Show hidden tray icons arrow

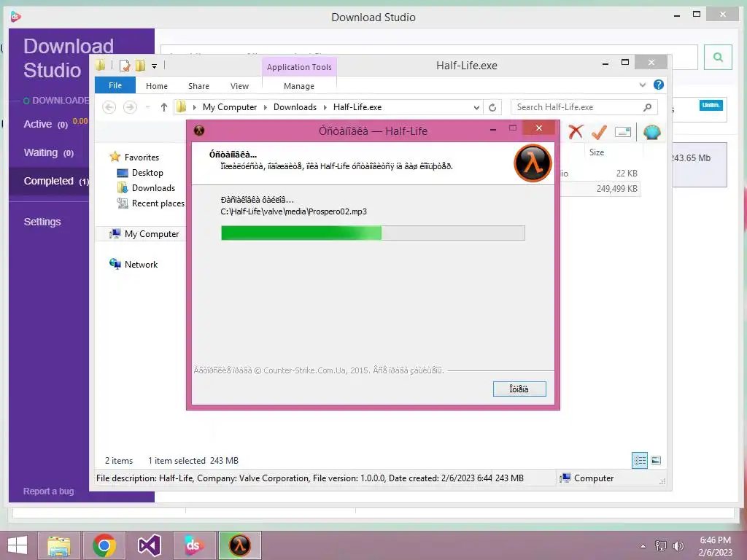coord(643,546)
